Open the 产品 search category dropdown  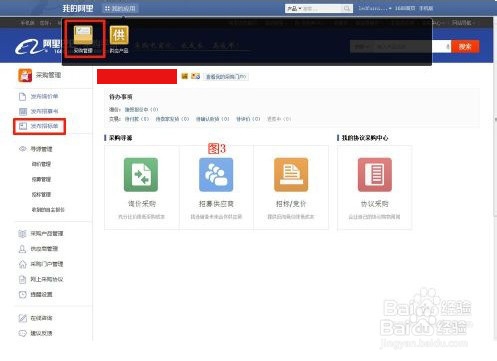(x=294, y=9)
